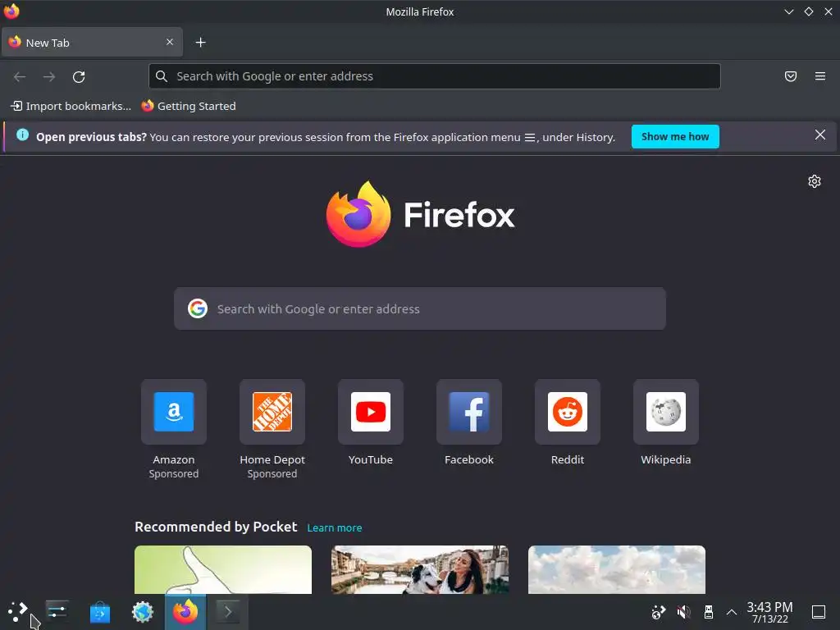Image resolution: width=840 pixels, height=630 pixels.
Task: Open new tab personalization gear
Action: [815, 181]
